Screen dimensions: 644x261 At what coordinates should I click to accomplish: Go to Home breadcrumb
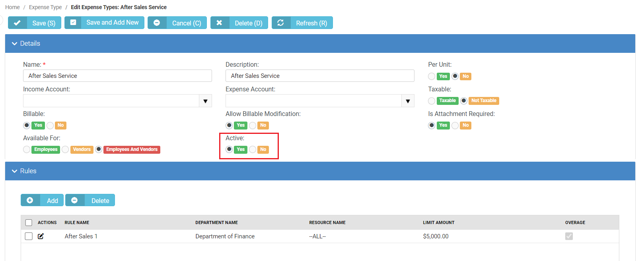(x=12, y=7)
